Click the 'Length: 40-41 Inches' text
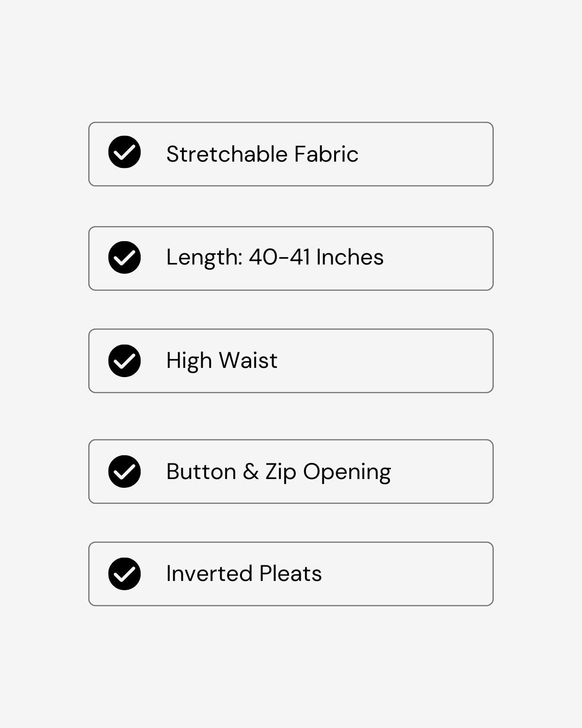Viewport: 582px width, 728px height. point(275,257)
